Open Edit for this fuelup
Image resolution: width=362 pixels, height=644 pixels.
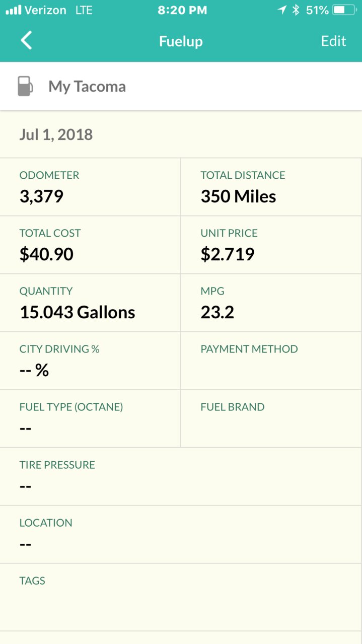coord(333,41)
